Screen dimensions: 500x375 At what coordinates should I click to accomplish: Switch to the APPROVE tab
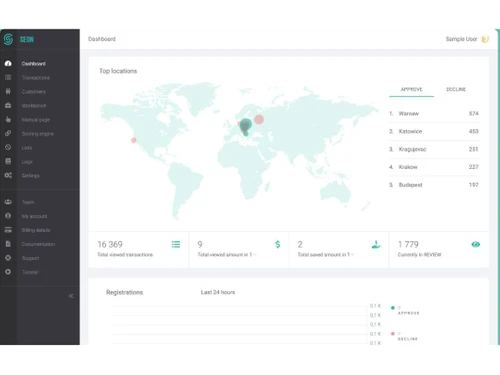(411, 89)
